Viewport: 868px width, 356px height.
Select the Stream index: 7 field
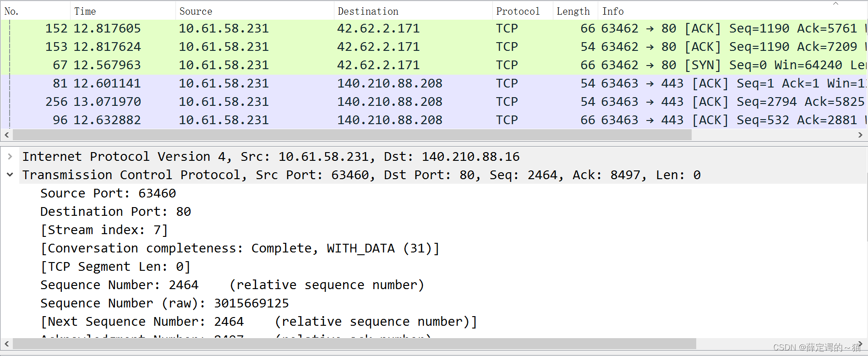pos(104,230)
